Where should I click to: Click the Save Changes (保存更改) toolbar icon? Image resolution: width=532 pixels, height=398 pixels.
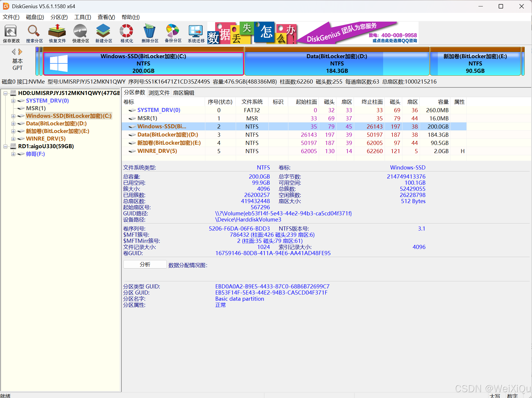[x=11, y=34]
